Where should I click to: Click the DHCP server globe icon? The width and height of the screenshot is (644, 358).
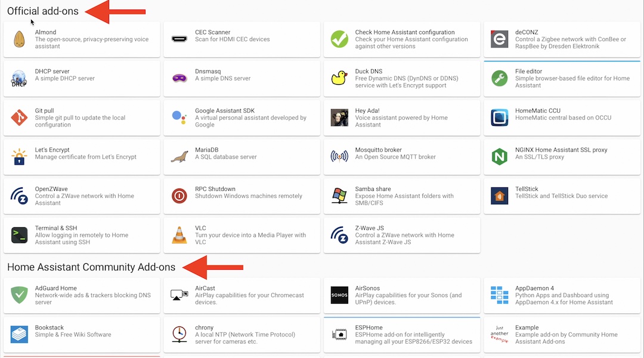click(19, 79)
